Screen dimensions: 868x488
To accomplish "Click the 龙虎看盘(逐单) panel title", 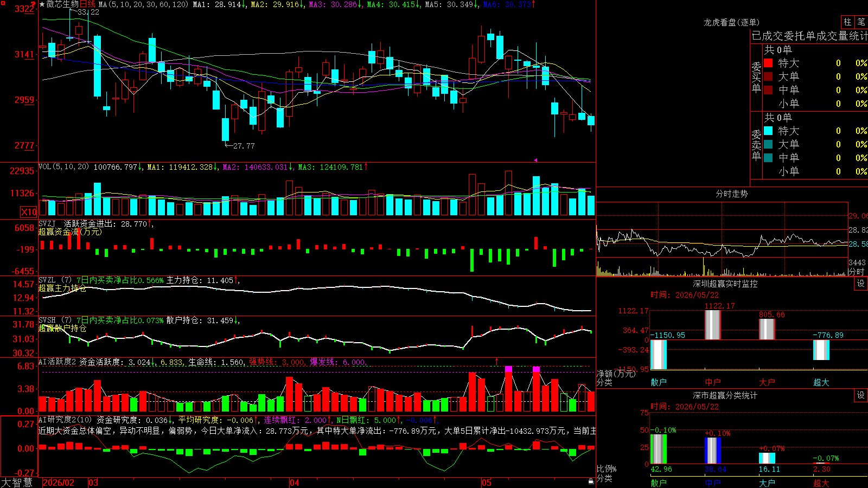I will (732, 22).
